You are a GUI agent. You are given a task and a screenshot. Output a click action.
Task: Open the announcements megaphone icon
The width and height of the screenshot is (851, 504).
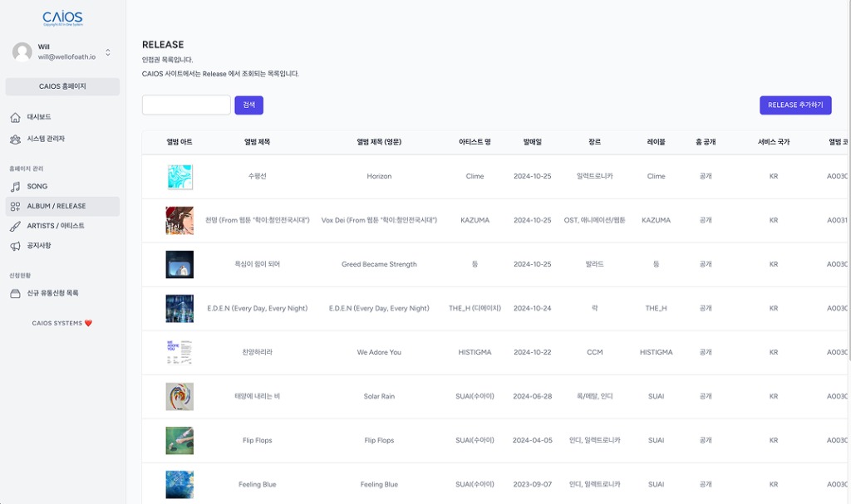pyautogui.click(x=15, y=246)
